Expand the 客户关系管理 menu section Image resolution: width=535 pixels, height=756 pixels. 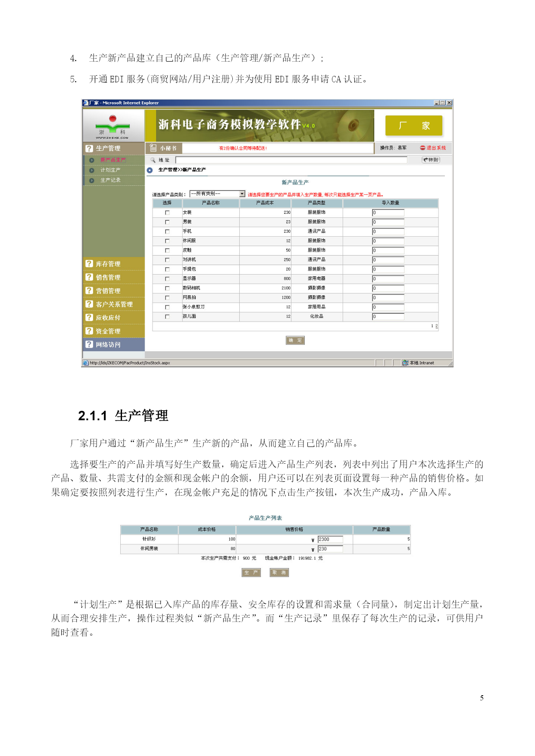114,304
